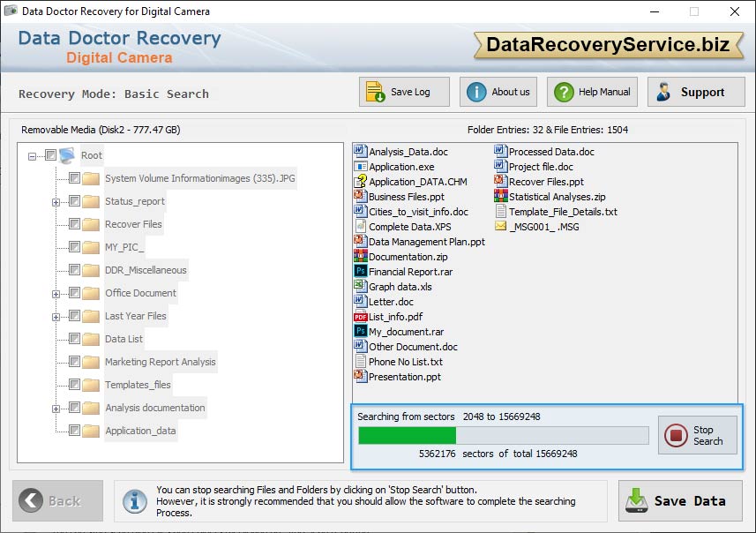Collapse the Root tree node
Viewport: 756px width, 533px height.
click(x=32, y=156)
